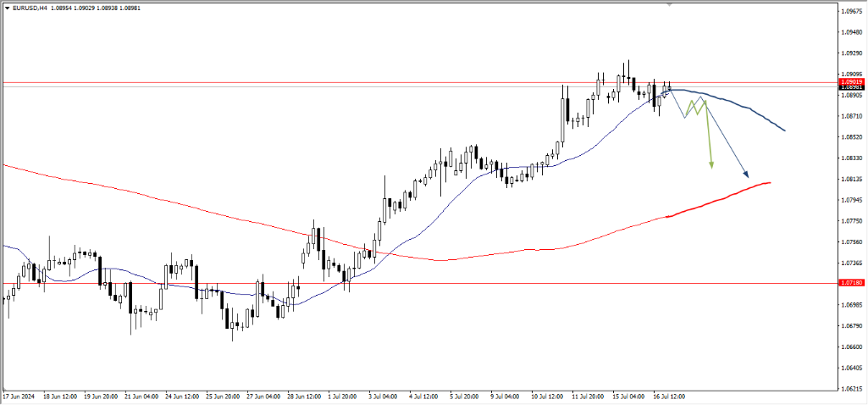
Task: Click the black current price label 1.08981
Action: click(852, 87)
